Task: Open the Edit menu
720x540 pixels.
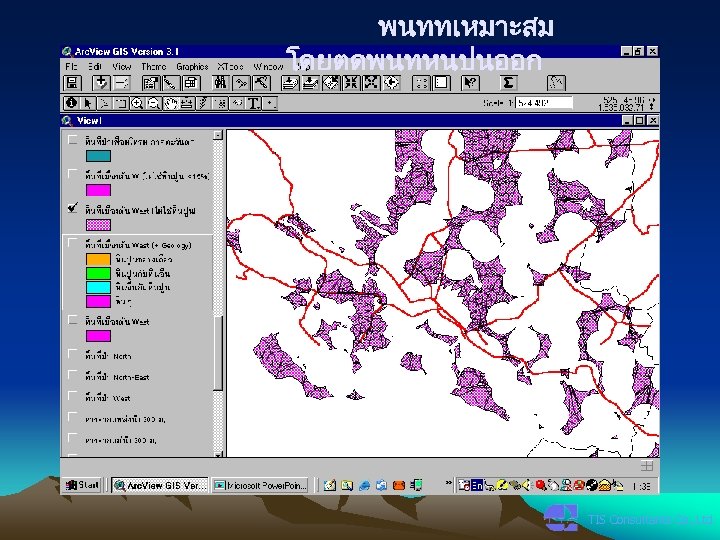Action: (x=95, y=67)
